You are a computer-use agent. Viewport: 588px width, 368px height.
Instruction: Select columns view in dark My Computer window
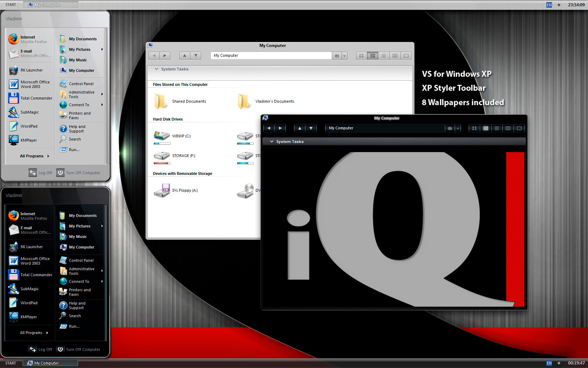508,128
